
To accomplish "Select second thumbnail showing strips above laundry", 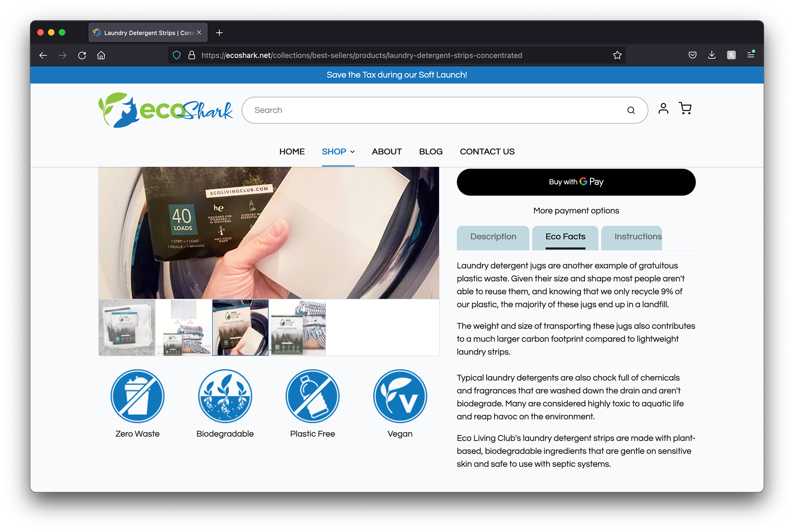I will 184,327.
